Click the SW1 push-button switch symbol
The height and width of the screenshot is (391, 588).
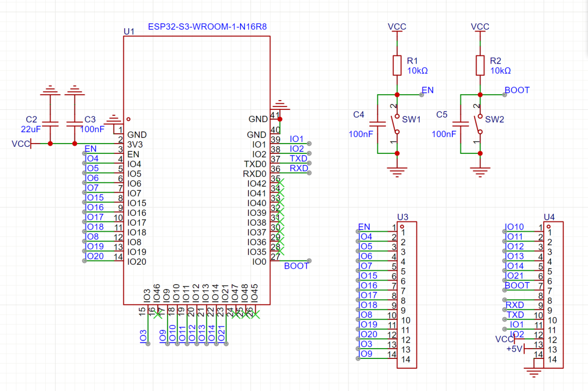[396, 124]
